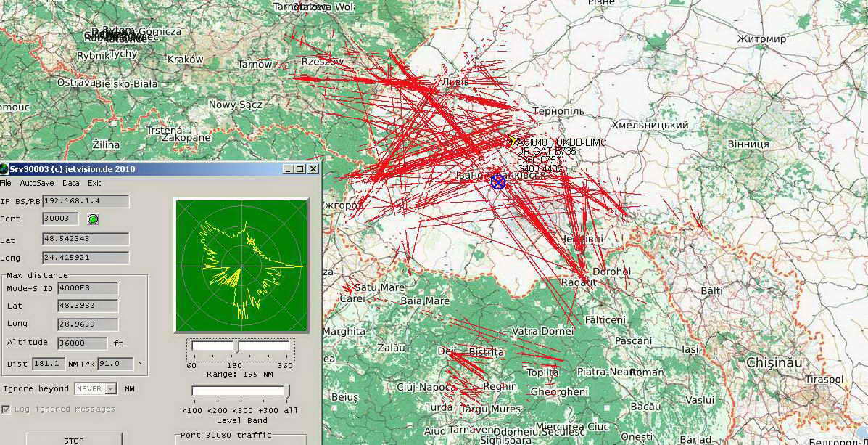Image resolution: width=868 pixels, height=445 pixels.
Task: Maximize the Srv30003 window
Action: click(x=300, y=169)
